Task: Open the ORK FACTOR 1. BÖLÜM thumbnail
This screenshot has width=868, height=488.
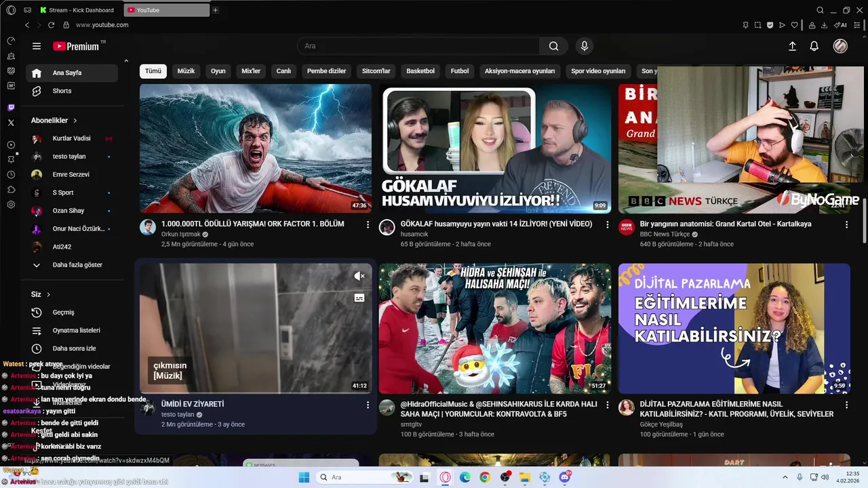Action: pyautogui.click(x=256, y=148)
